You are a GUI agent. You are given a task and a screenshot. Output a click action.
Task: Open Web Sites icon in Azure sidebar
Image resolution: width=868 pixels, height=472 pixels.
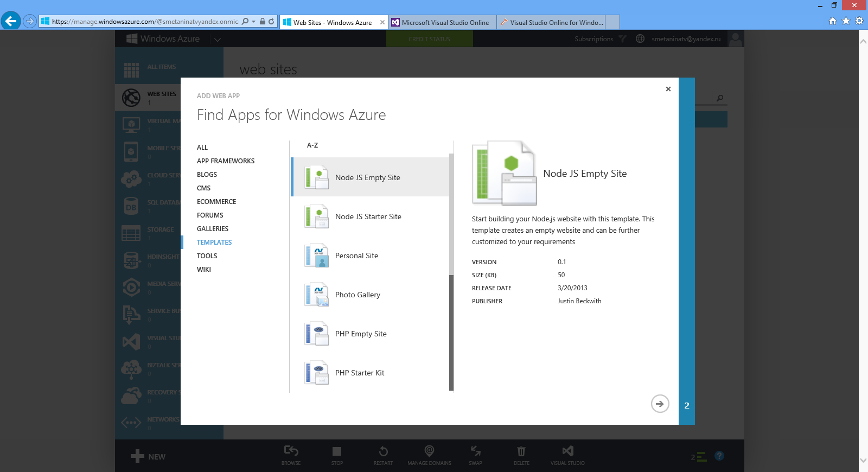131,97
